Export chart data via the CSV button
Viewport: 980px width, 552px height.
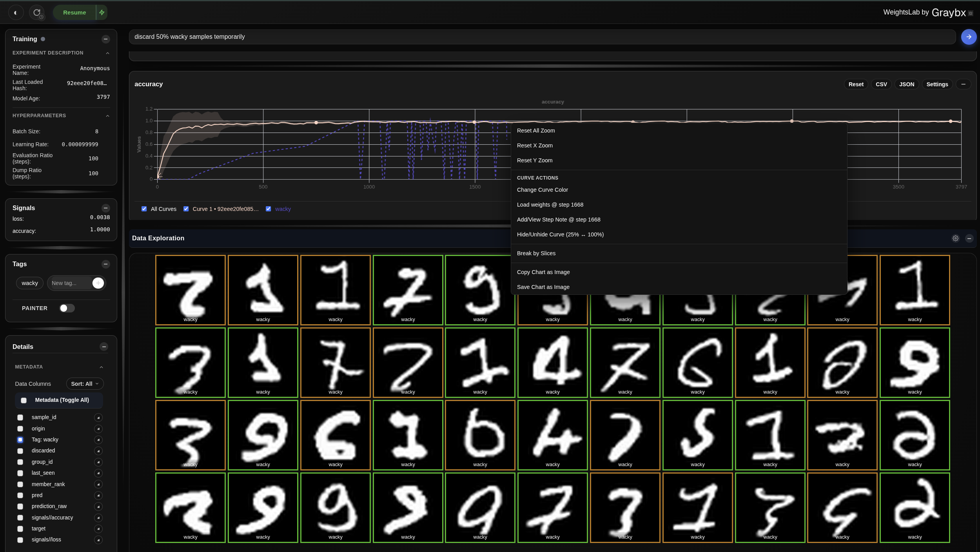(x=881, y=84)
